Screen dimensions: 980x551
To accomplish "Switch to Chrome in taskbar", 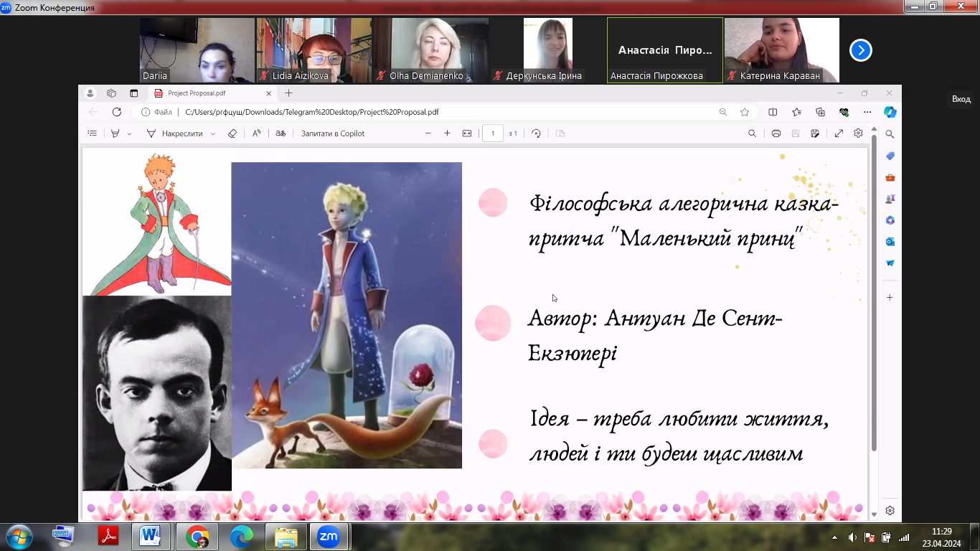I will [x=197, y=536].
